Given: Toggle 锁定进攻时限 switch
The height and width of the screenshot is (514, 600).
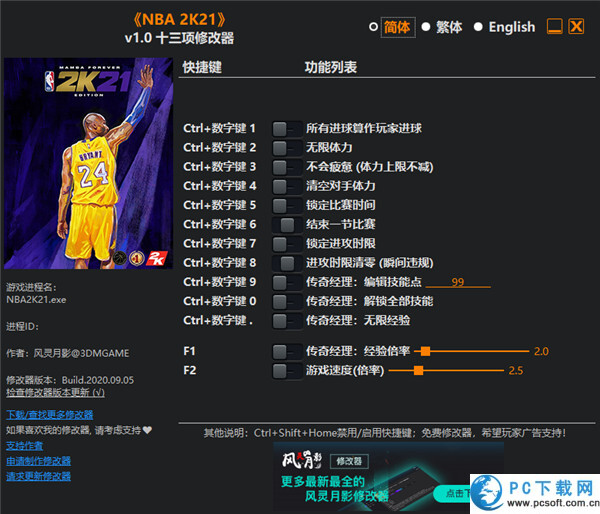Looking at the screenshot, I should point(287,244).
